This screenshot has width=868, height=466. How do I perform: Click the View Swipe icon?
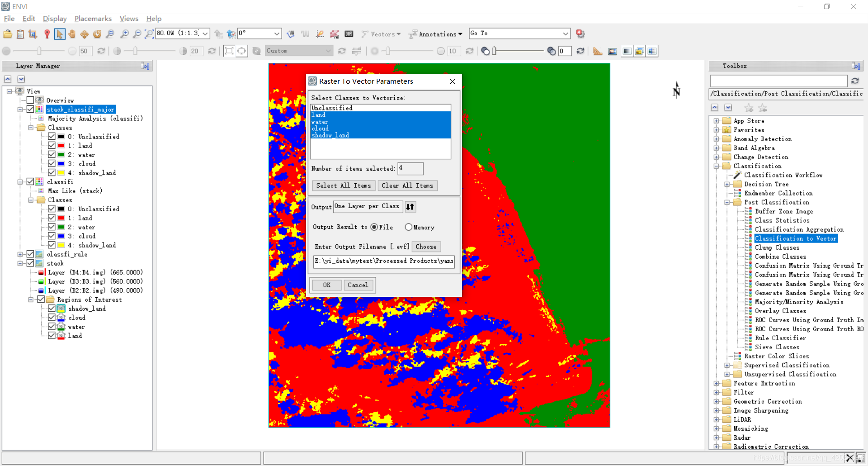coord(652,51)
